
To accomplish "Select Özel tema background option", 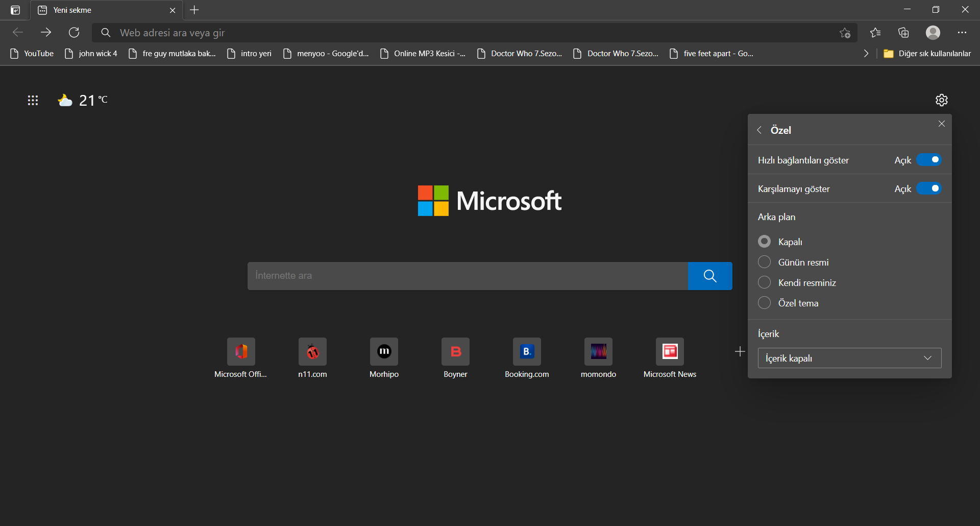I will (764, 303).
